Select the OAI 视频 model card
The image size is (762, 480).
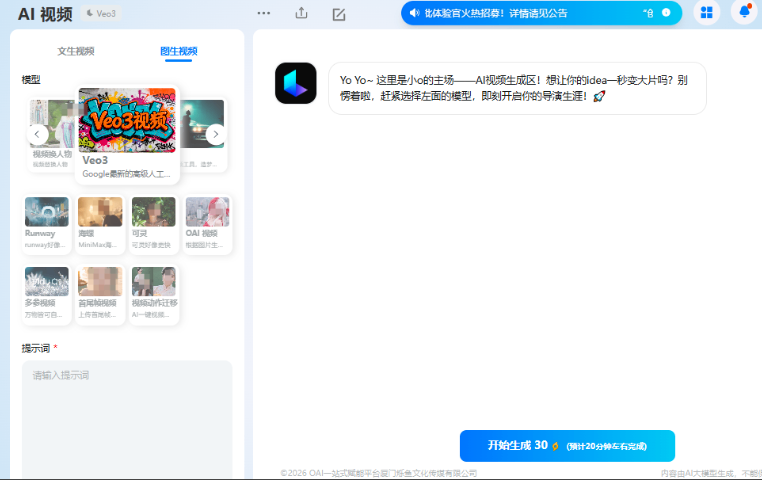pyautogui.click(x=207, y=224)
